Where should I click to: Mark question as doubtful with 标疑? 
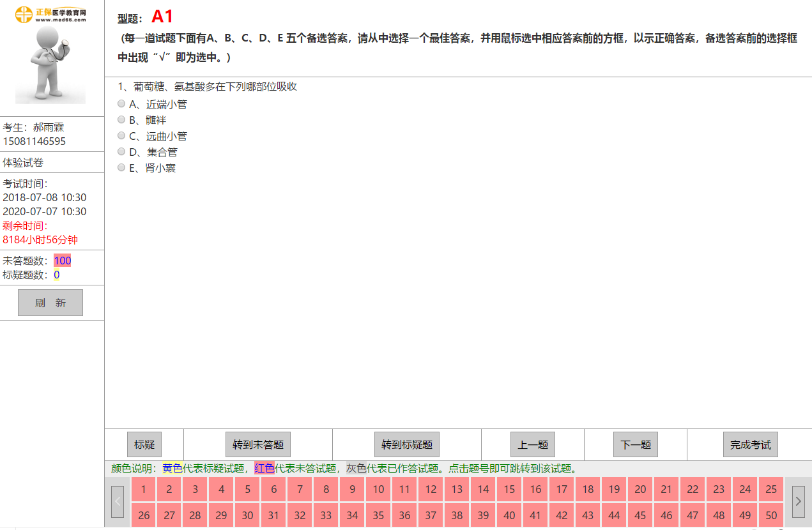(x=144, y=444)
